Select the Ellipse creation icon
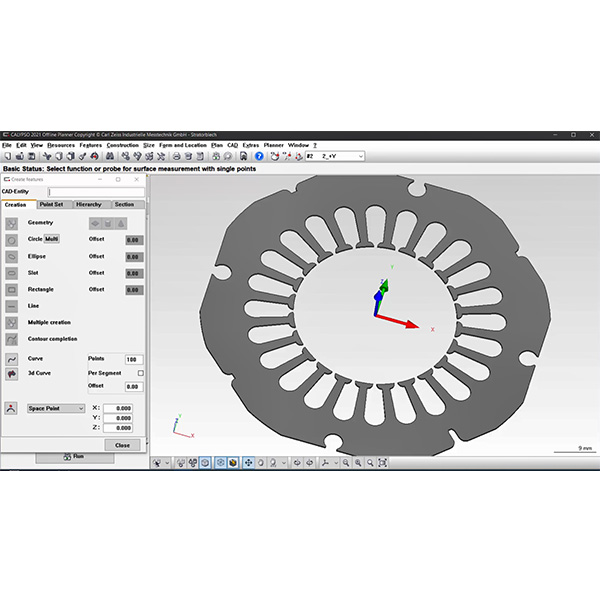Screen dimensions: 600x600 point(11,256)
